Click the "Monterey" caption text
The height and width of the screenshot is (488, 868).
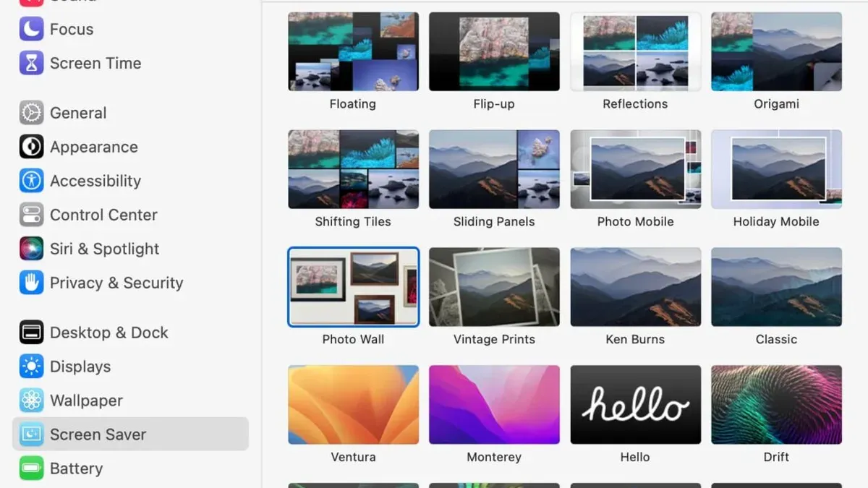(494, 457)
